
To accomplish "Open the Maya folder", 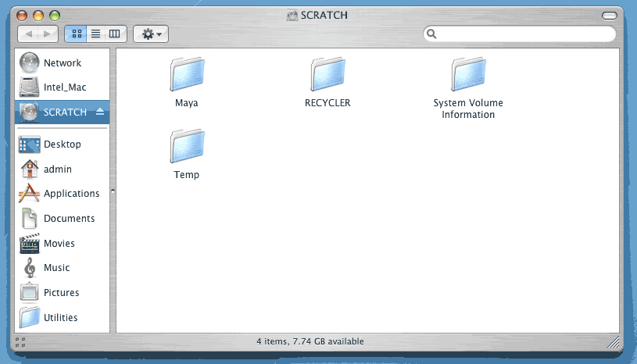I will 187,76.
